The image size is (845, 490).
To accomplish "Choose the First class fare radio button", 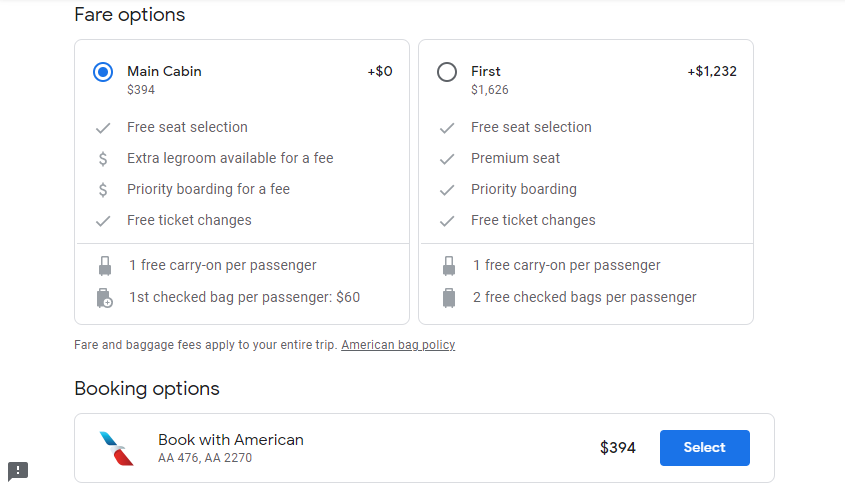I will [x=447, y=72].
